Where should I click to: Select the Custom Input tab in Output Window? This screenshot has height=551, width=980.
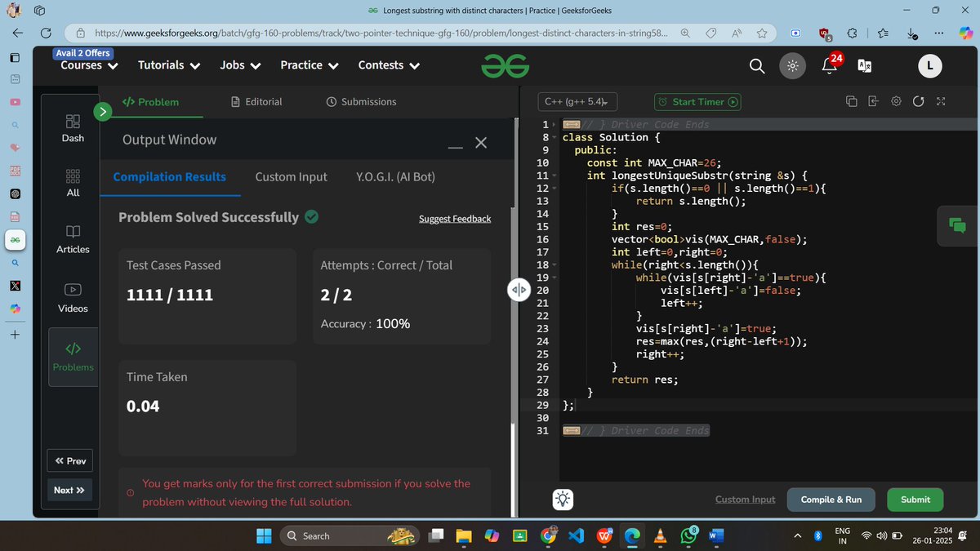pyautogui.click(x=291, y=177)
